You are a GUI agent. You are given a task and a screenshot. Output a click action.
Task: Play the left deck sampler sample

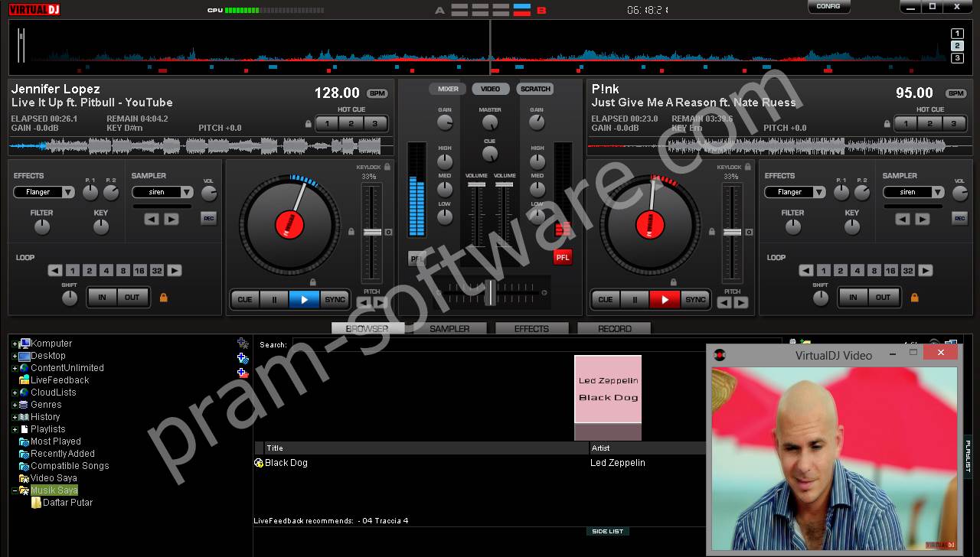pyautogui.click(x=171, y=219)
